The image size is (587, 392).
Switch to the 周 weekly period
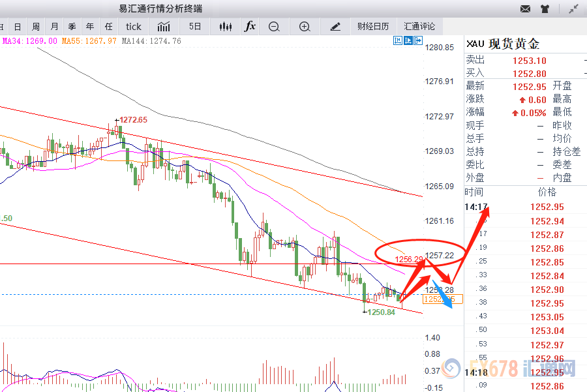36,27
